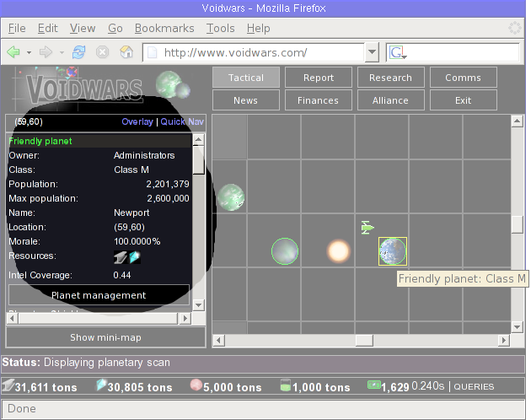Open the Comms screen
Viewport: 531px width, 420px height.
(x=463, y=78)
